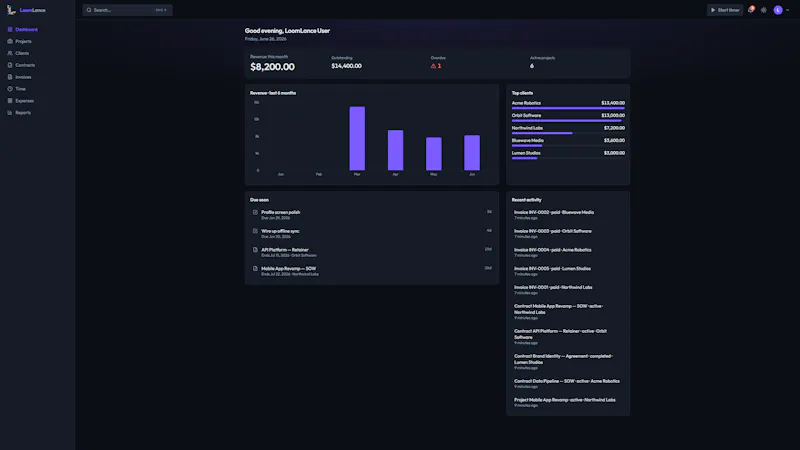The width and height of the screenshot is (800, 450).
Task: Click the Outstanding $14,400.00 value
Action: [346, 66]
